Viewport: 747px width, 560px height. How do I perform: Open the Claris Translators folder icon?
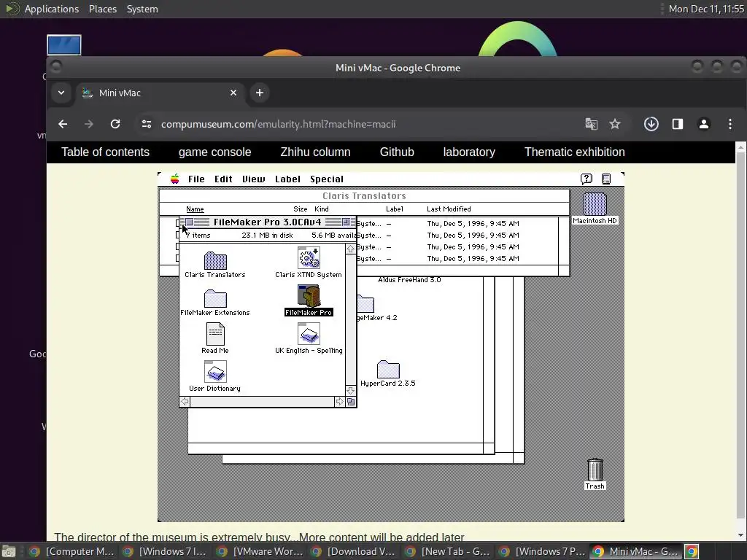click(x=215, y=261)
